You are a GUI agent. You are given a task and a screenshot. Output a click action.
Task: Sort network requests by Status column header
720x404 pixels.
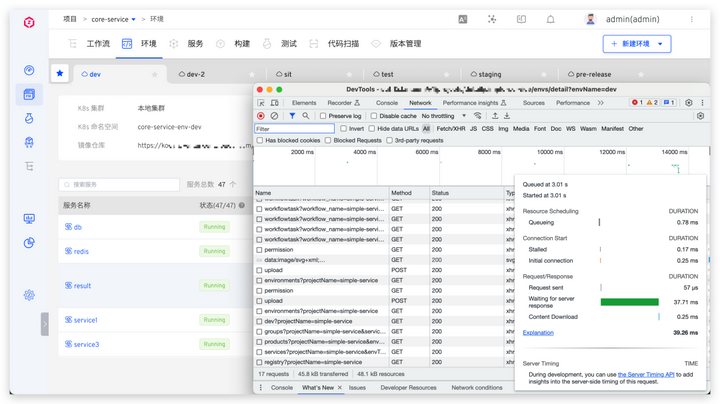tap(466, 193)
